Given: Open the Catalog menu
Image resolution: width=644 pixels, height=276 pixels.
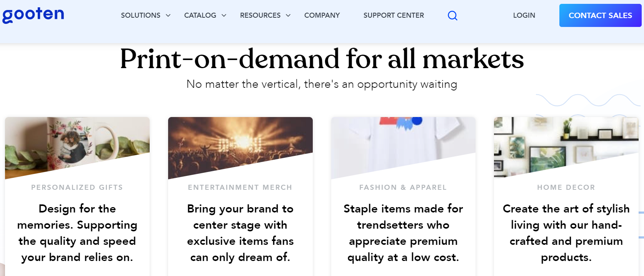Looking at the screenshot, I should (200, 15).
